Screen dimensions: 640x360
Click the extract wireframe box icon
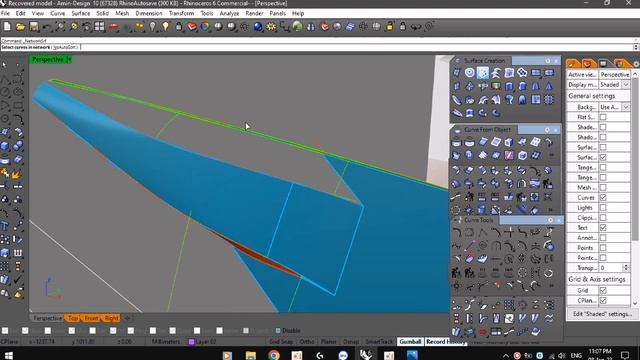point(509,142)
